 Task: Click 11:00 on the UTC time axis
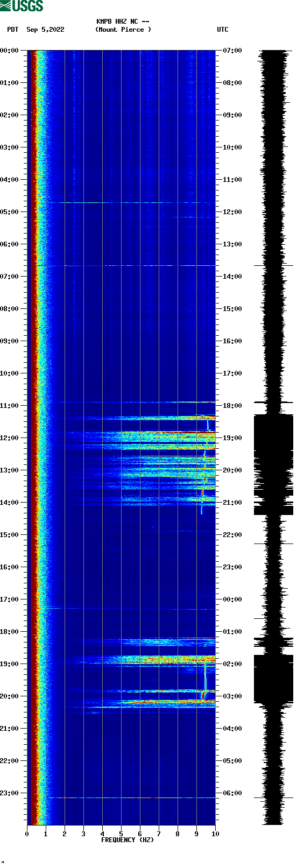click(x=232, y=180)
